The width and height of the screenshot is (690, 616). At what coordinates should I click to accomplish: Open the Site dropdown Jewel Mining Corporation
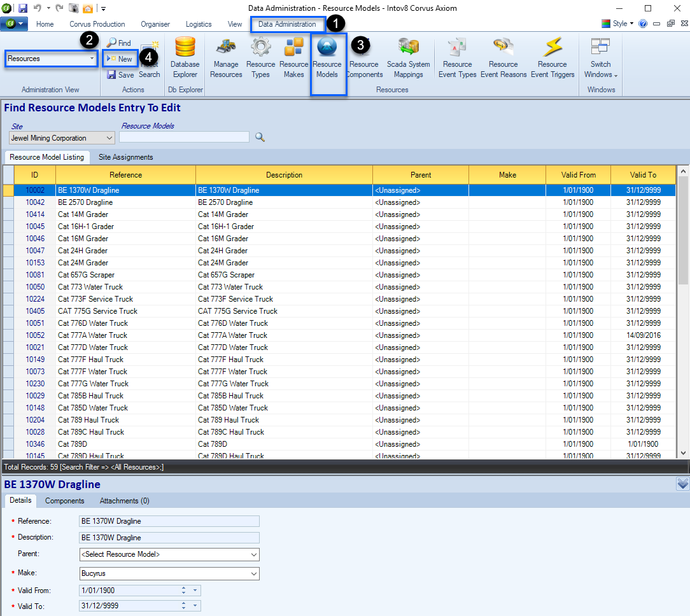tap(62, 138)
